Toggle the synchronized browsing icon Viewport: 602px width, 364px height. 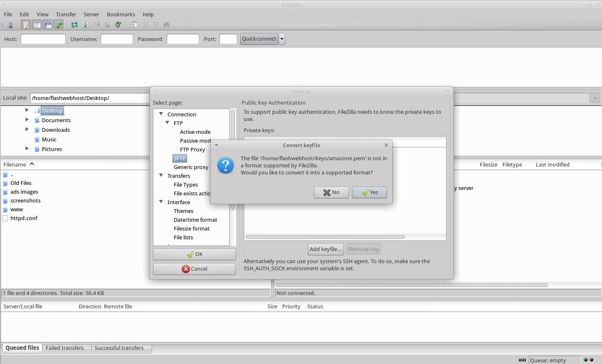click(x=156, y=25)
